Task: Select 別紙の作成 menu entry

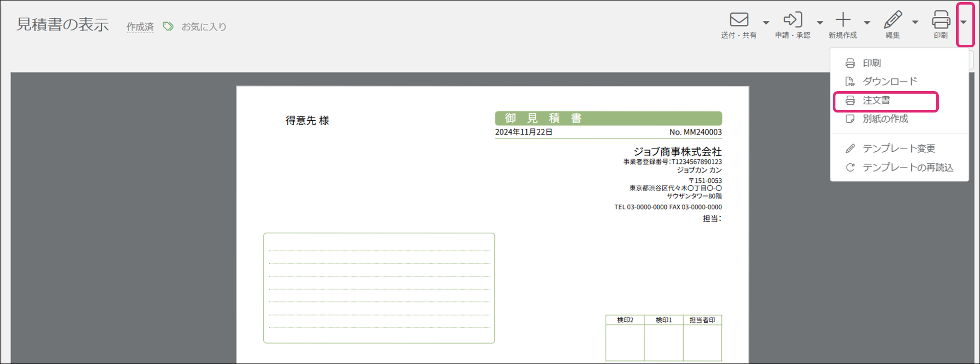Action: tap(885, 119)
